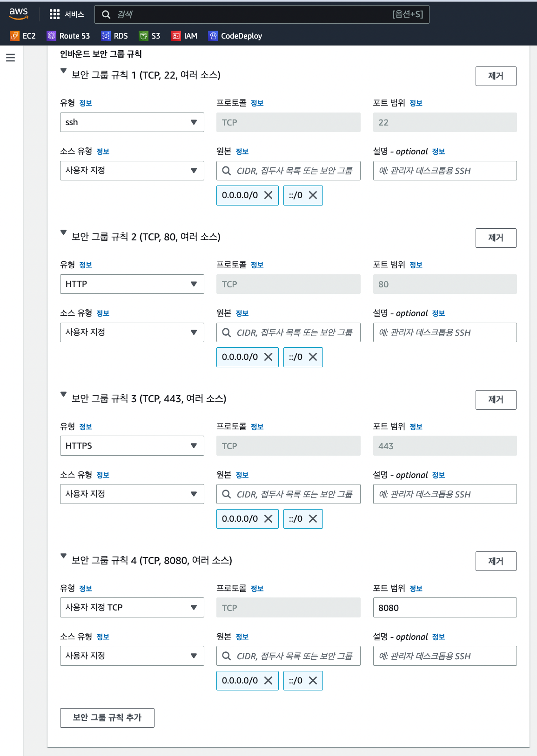537x756 pixels.
Task: Remove 0.0.0.0/0 source from rule 1
Action: click(268, 195)
